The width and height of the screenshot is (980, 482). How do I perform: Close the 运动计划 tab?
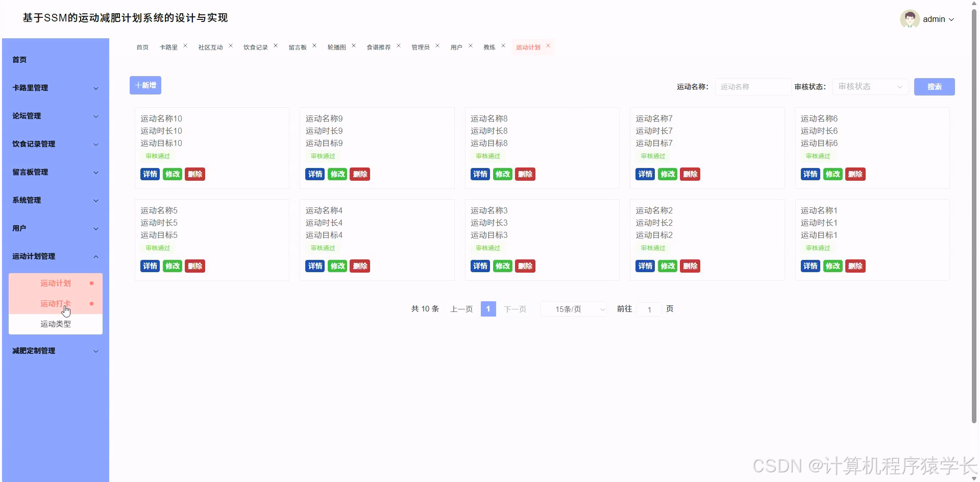tap(548, 45)
